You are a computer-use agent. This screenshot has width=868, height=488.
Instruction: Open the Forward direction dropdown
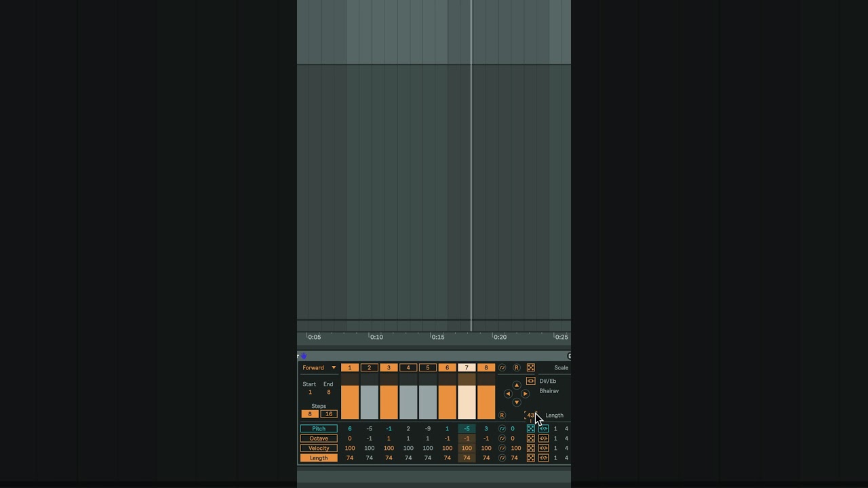(319, 367)
